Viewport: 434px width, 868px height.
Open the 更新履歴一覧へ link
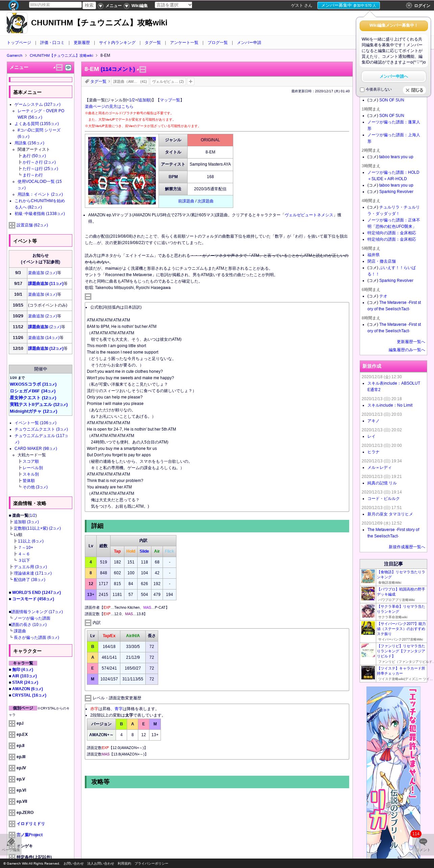click(411, 342)
